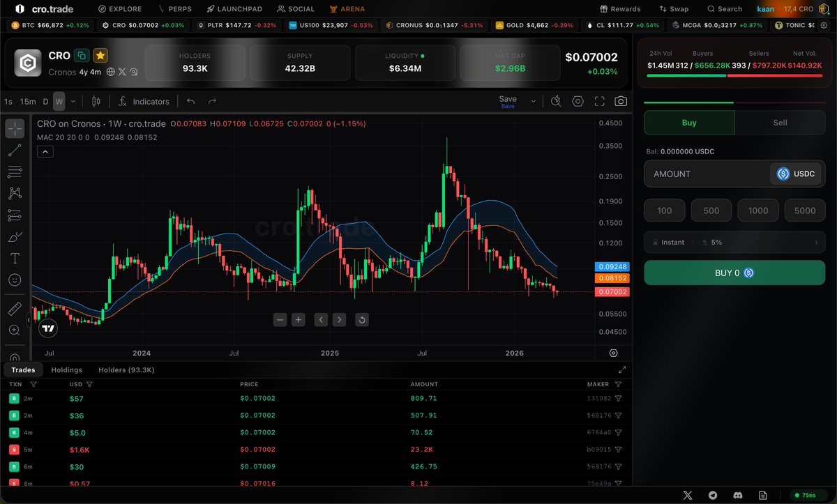Select the brush drawing tool

point(15,237)
